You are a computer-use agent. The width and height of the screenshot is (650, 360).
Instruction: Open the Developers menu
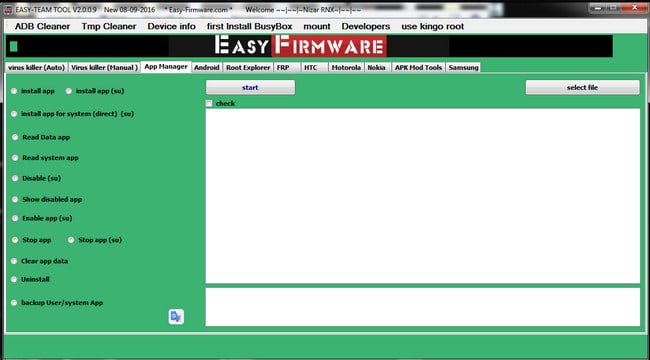coord(366,27)
